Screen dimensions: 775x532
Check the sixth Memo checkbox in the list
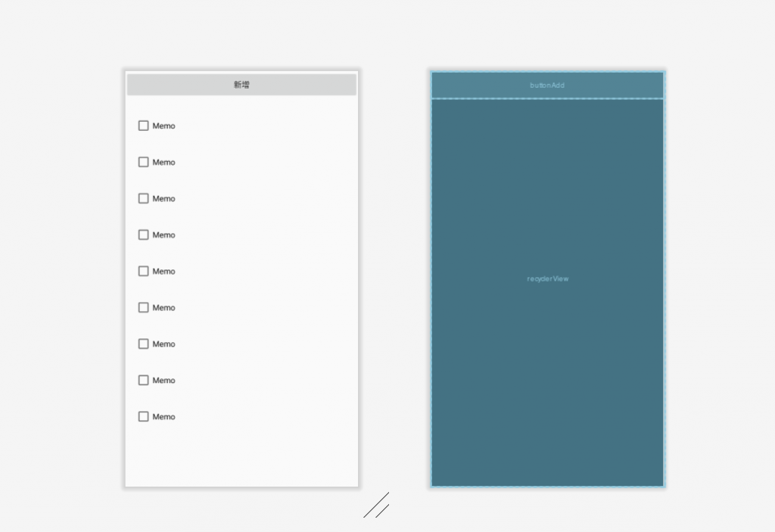143,307
